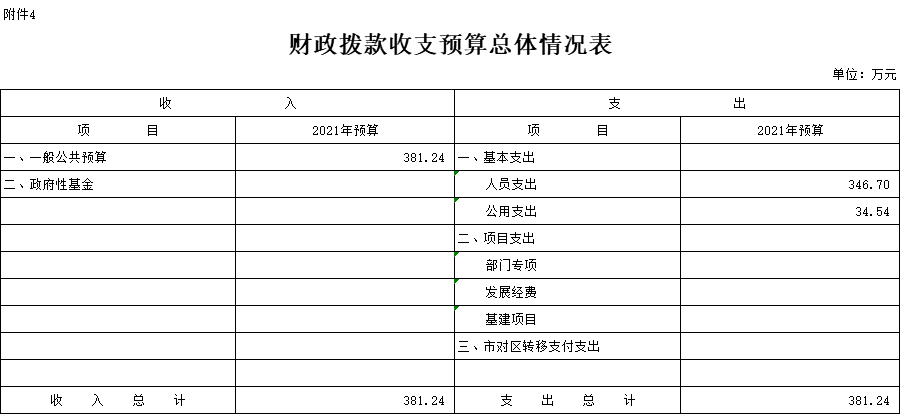Select the 一、一般公共预算 cell
The image size is (901, 414).
pyautogui.click(x=118, y=158)
